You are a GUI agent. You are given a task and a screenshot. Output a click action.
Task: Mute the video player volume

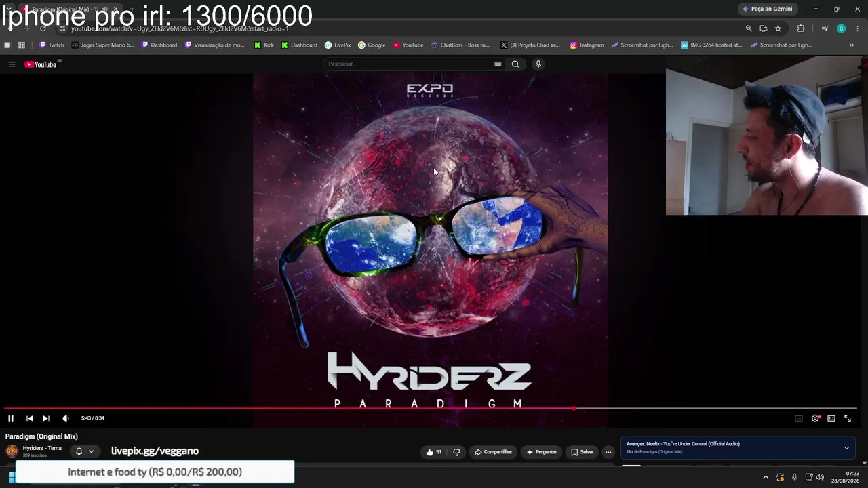coord(66,418)
